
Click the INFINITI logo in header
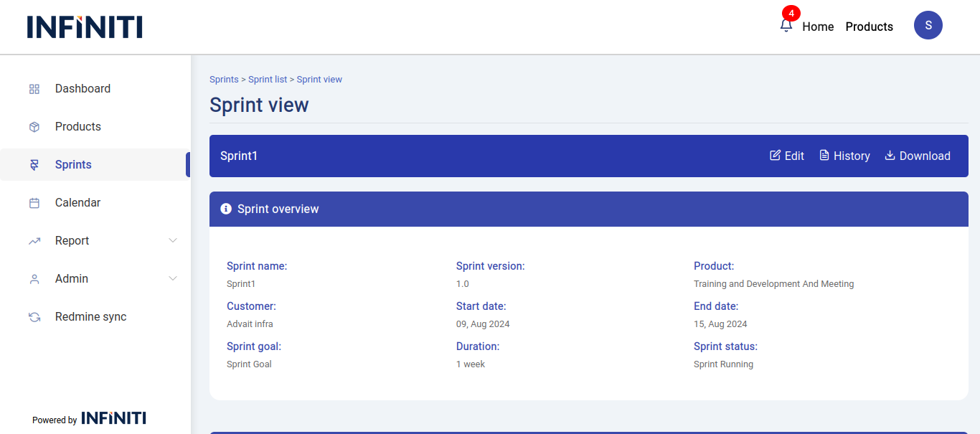point(85,27)
